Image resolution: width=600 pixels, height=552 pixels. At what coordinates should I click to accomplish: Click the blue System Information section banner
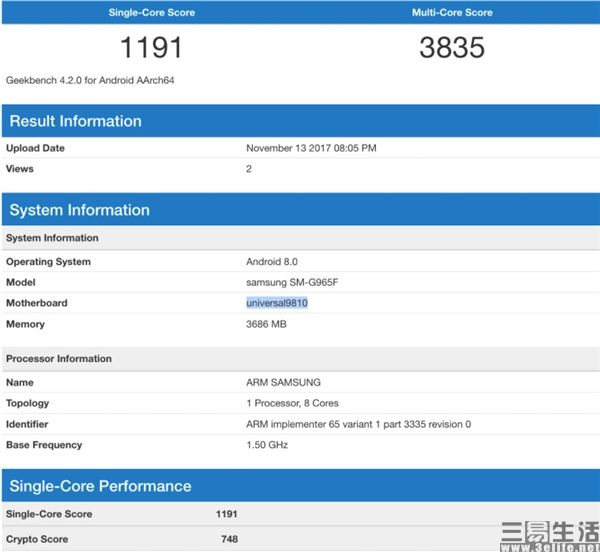301,209
